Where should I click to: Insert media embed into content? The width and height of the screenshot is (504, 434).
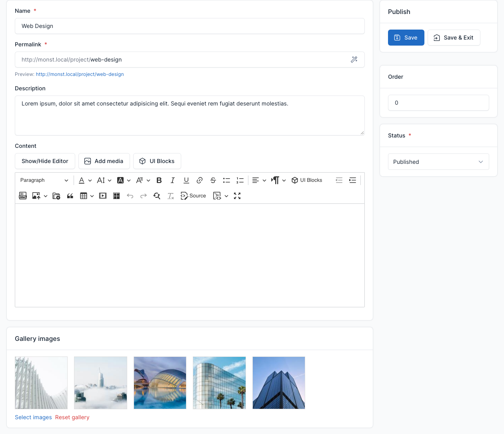[103, 196]
